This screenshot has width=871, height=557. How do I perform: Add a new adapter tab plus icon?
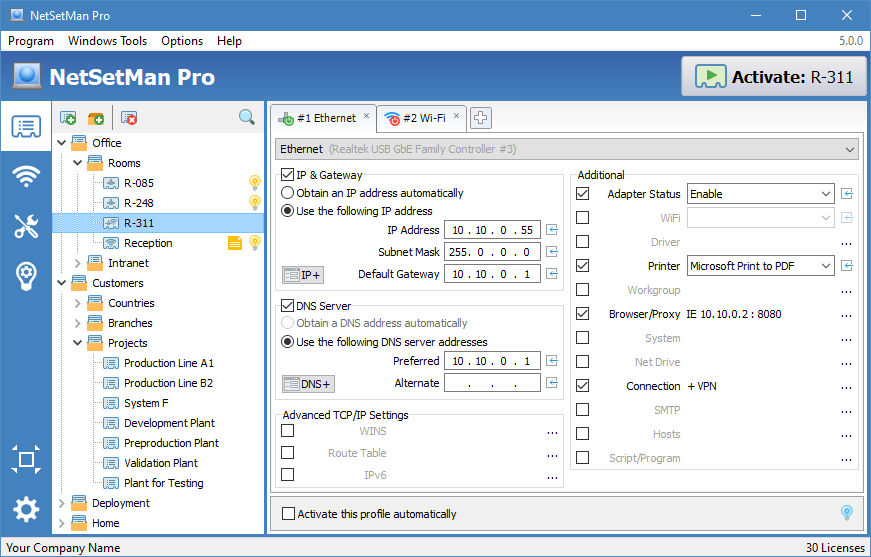tap(480, 118)
